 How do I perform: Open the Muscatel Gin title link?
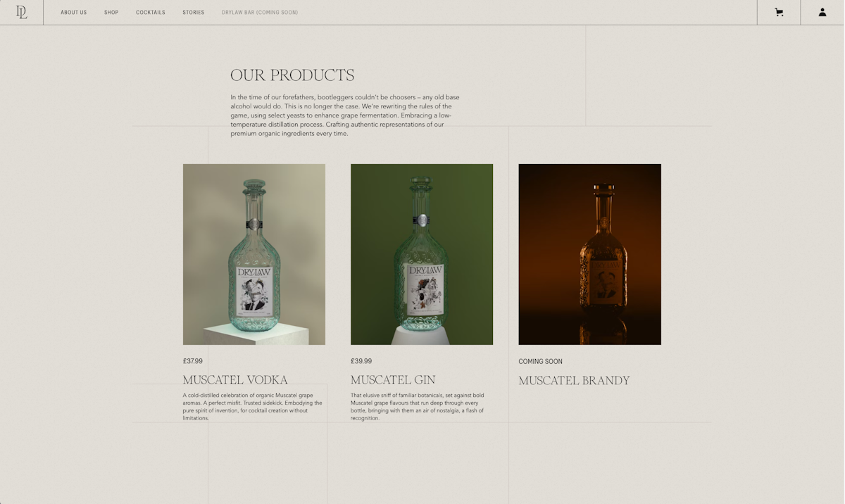tap(393, 380)
